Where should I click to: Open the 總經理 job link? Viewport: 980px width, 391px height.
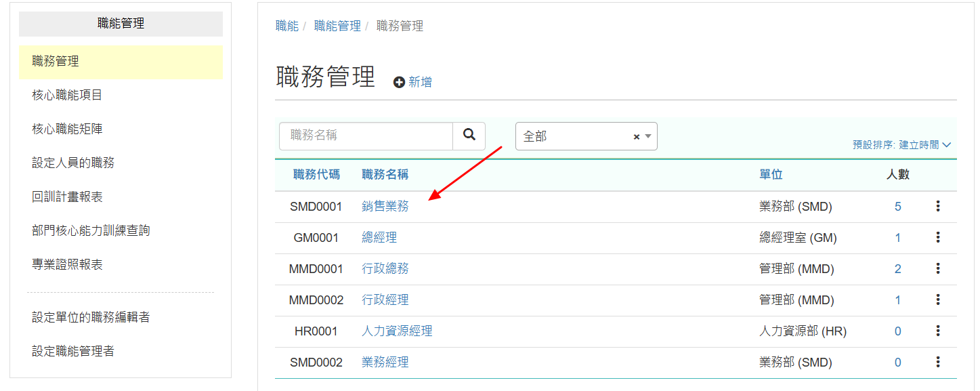[379, 238]
